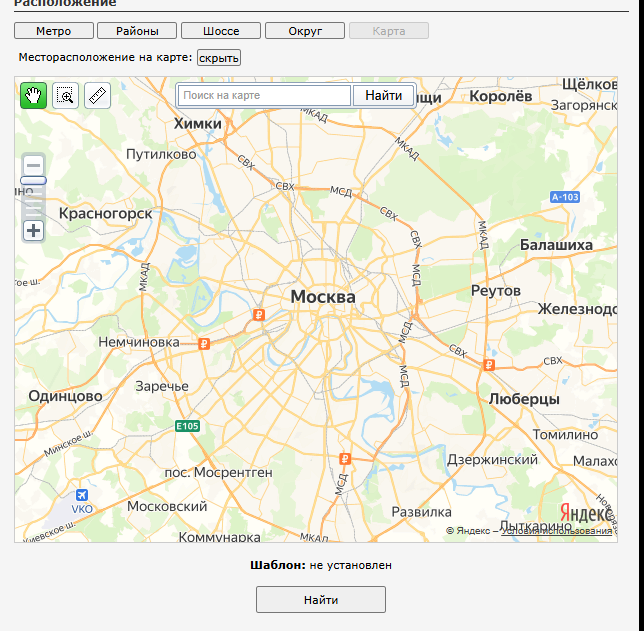Click Найти next to map search
The image size is (644, 631).
[x=384, y=95]
